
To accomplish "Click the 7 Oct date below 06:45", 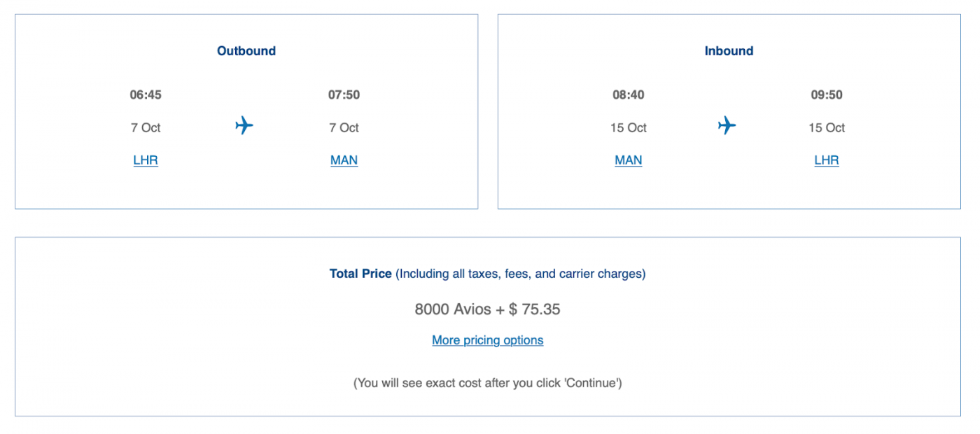I will [x=146, y=127].
